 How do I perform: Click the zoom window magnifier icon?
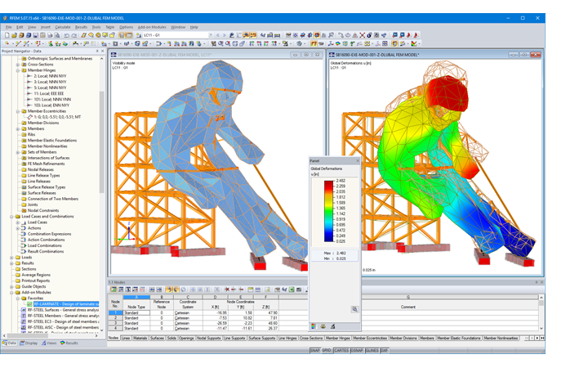click(220, 43)
